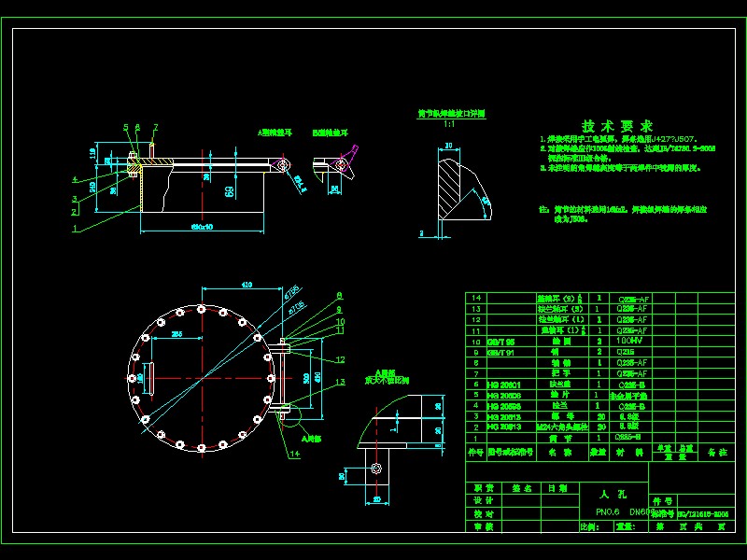Image resolution: width=747 pixels, height=560 pixels.
Task: Click row 10 垫圈 GB/T 95 entry
Action: tap(497, 341)
